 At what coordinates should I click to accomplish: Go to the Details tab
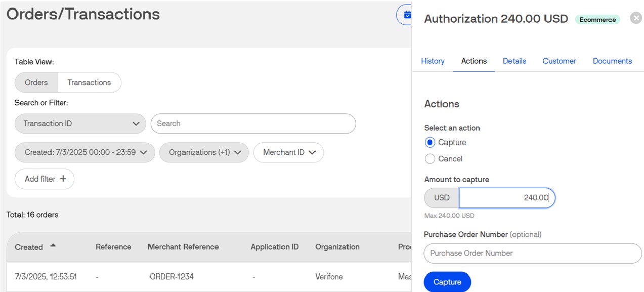514,61
